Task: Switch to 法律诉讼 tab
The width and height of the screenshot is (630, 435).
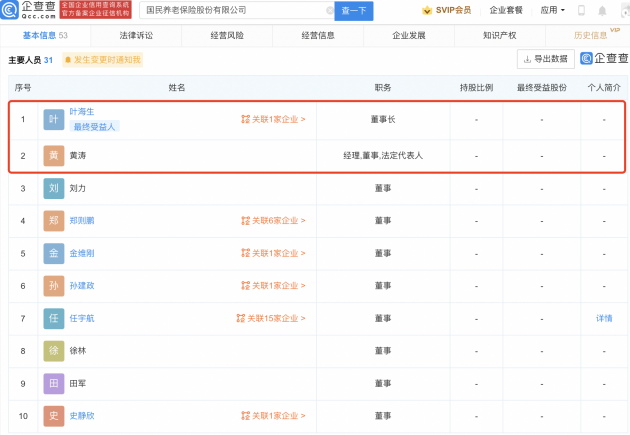Action: pyautogui.click(x=136, y=35)
